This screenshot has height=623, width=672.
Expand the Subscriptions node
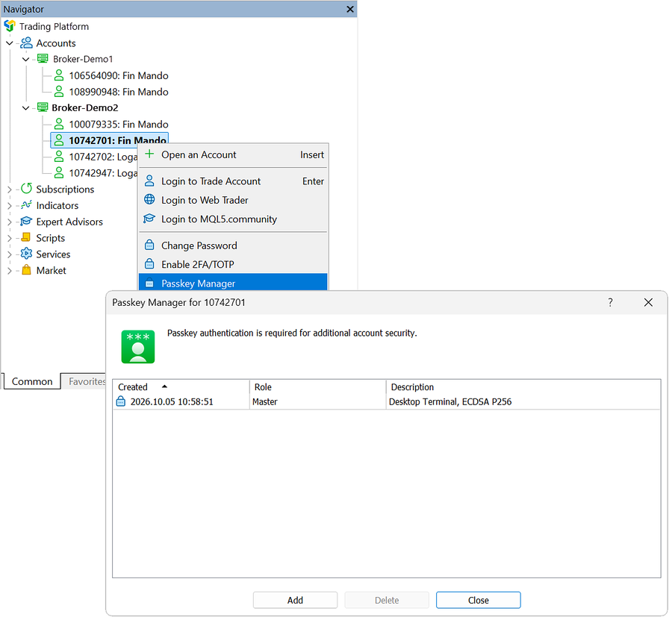10,190
